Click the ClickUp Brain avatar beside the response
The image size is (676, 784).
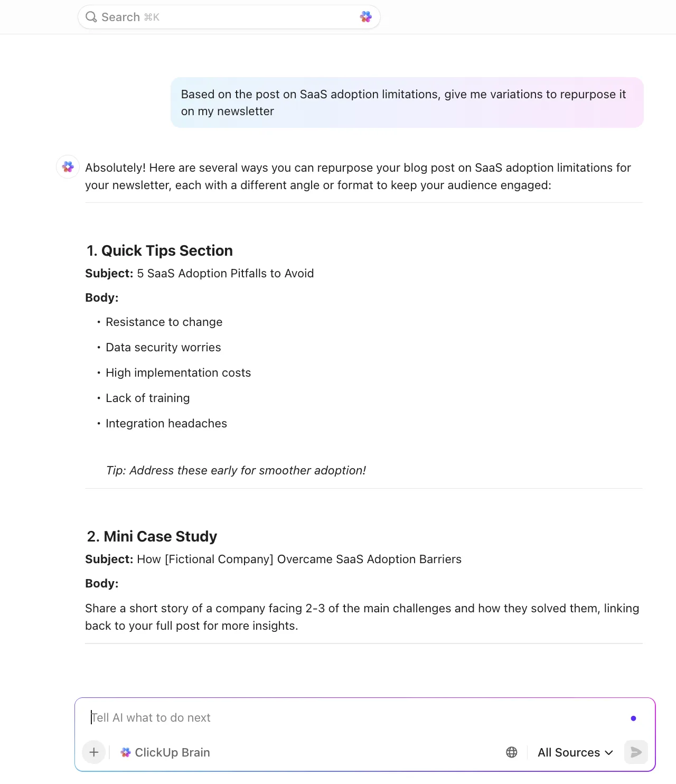coord(68,167)
